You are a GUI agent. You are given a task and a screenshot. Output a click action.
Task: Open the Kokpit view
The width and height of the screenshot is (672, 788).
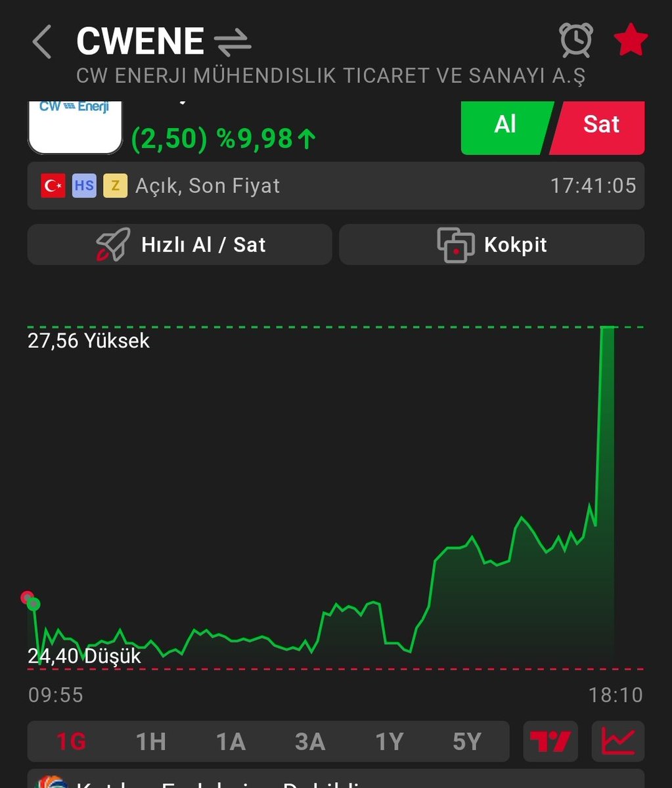tap(491, 244)
